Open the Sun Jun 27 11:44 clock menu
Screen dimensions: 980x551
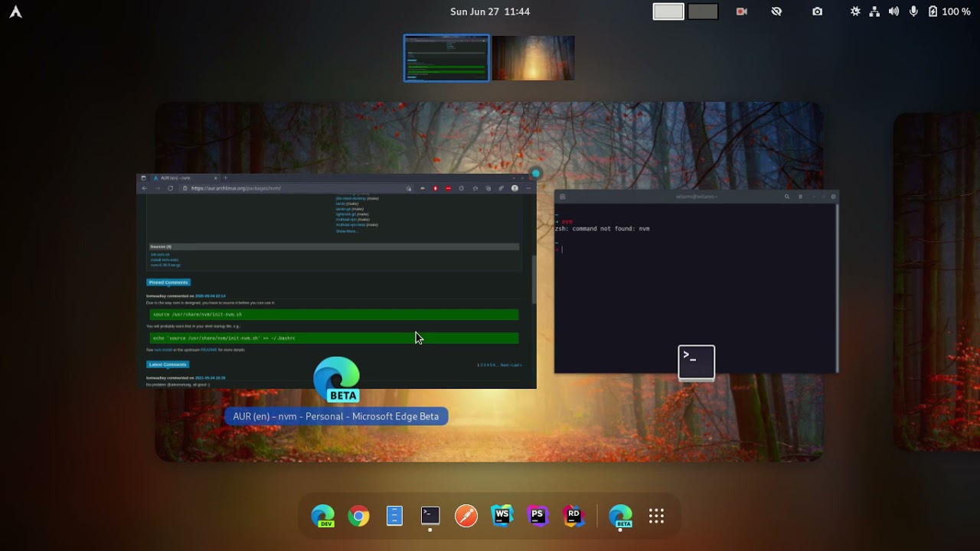click(x=490, y=11)
